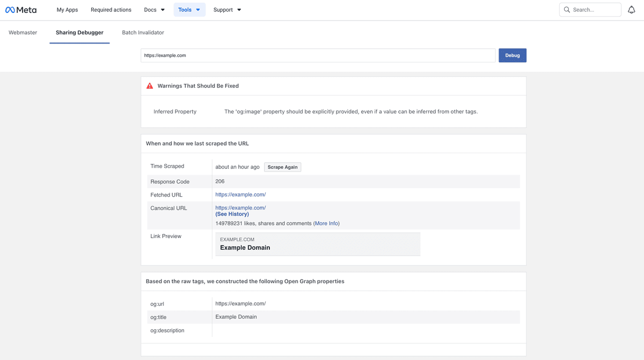644x360 pixels.
Task: Open Required actions
Action: (111, 10)
